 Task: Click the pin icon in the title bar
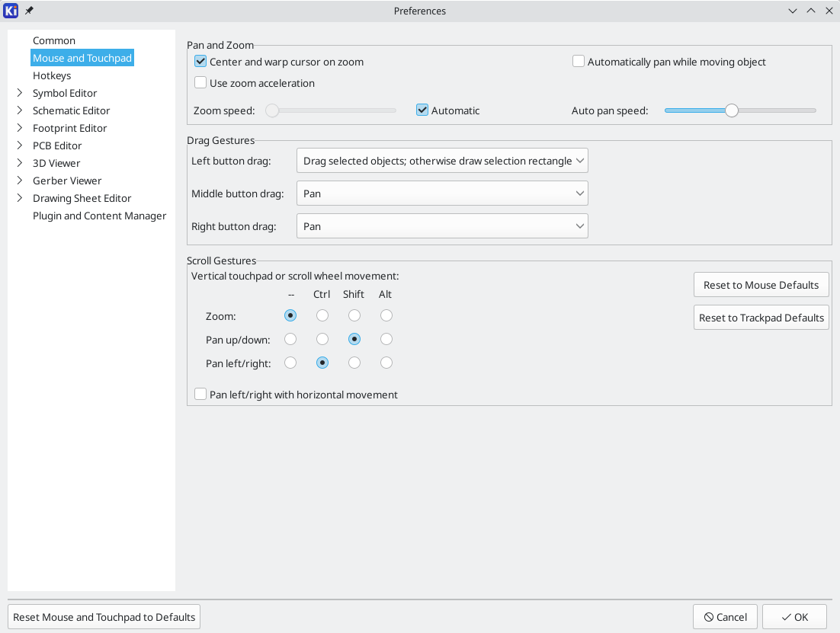pyautogui.click(x=28, y=11)
